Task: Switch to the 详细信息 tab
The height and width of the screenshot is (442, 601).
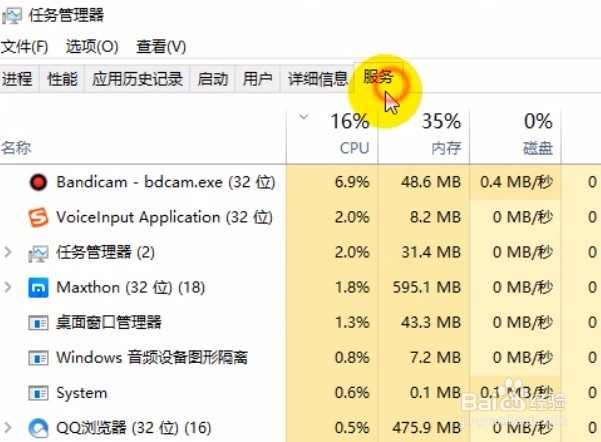Action: click(317, 79)
